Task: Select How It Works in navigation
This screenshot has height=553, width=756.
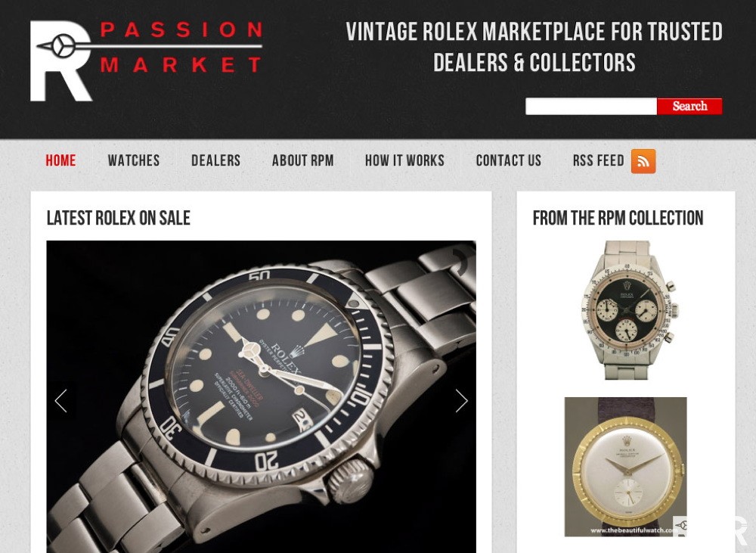Action: click(x=404, y=160)
